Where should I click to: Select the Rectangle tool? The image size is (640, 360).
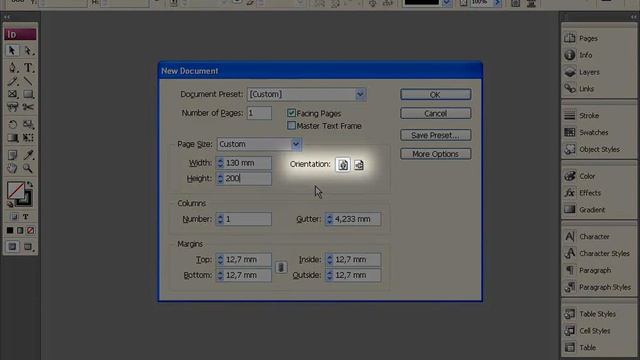coord(28,94)
